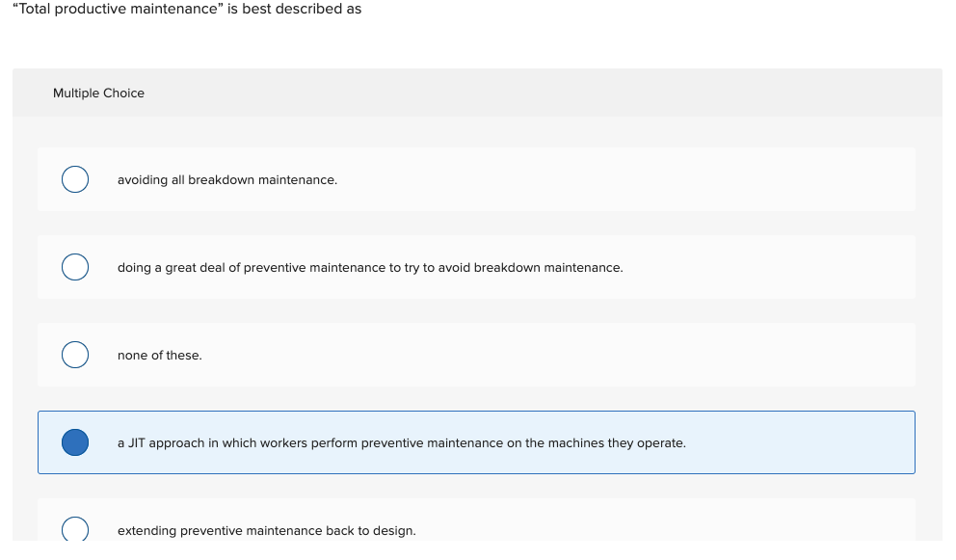Click the highlighted JIT approach answer row
Image resolution: width=956 pixels, height=560 pixels.
[476, 442]
